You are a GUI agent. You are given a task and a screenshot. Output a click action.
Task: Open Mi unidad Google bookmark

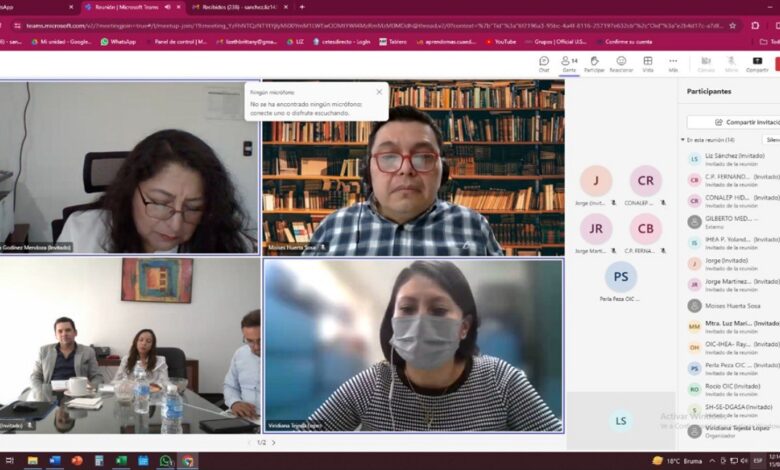point(62,42)
